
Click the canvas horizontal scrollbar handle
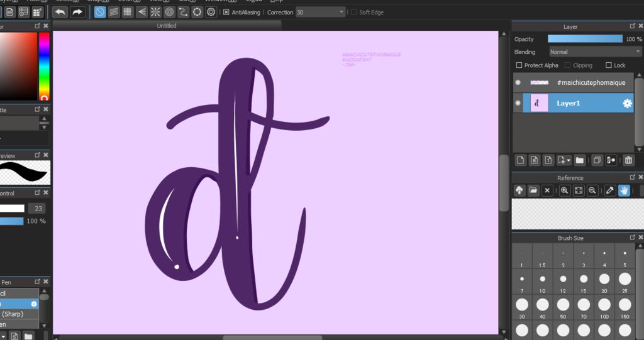(x=272, y=338)
